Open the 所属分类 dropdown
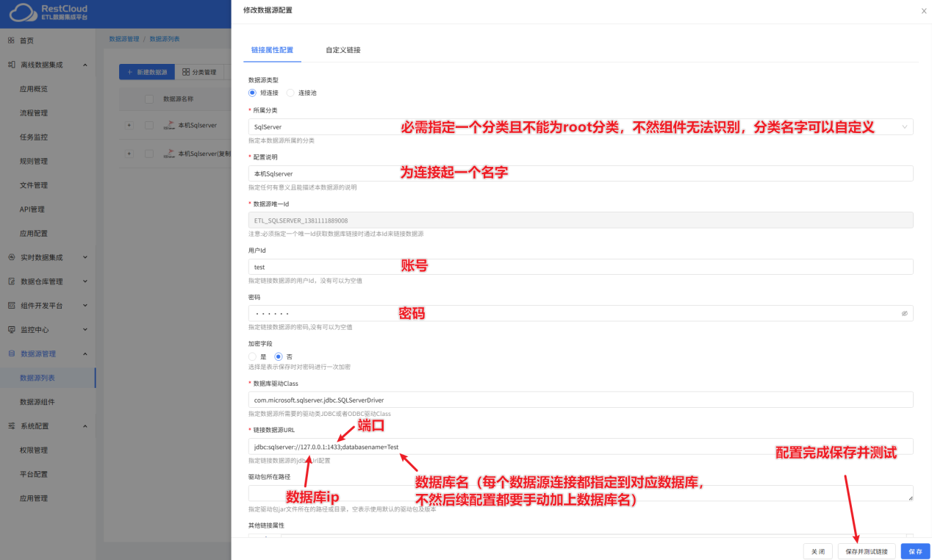932x560 pixels. 581,126
